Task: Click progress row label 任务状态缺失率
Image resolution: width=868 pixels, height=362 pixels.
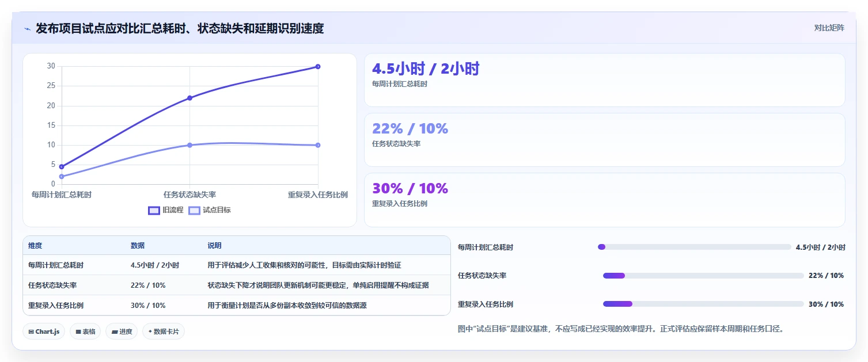Action: 482,276
